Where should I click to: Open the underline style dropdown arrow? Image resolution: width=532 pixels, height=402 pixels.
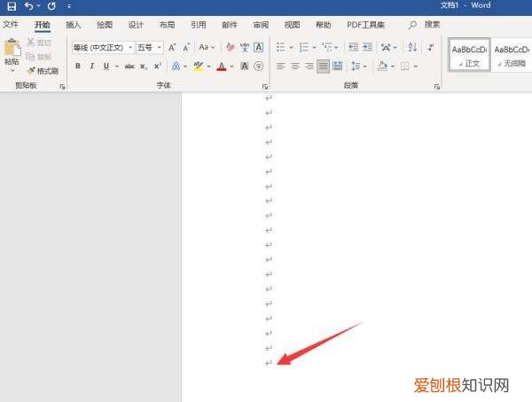click(117, 67)
